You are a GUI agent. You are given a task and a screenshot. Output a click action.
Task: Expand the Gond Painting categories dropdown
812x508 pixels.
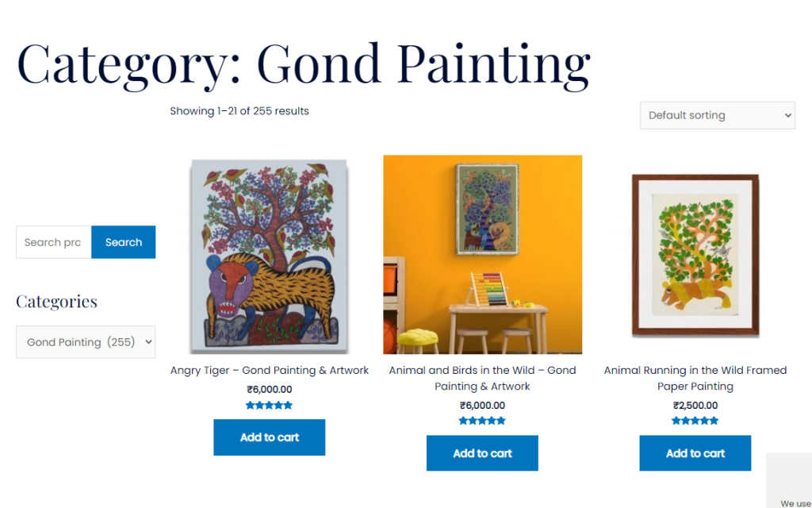86,342
